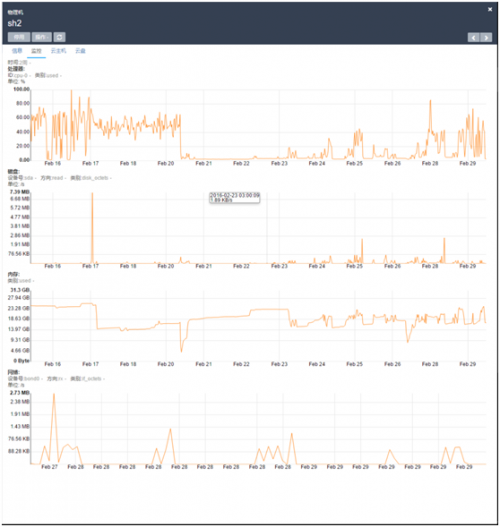Viewport: 500px width, 527px height.
Task: Open the processor ID cpu-0 dropdown
Action: point(19,75)
